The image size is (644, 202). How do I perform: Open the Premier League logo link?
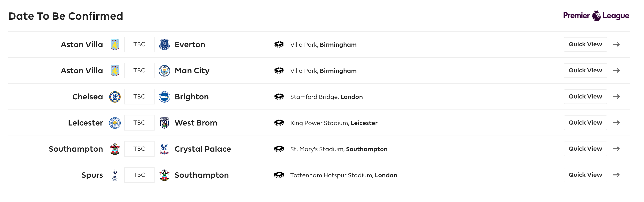coord(596,16)
